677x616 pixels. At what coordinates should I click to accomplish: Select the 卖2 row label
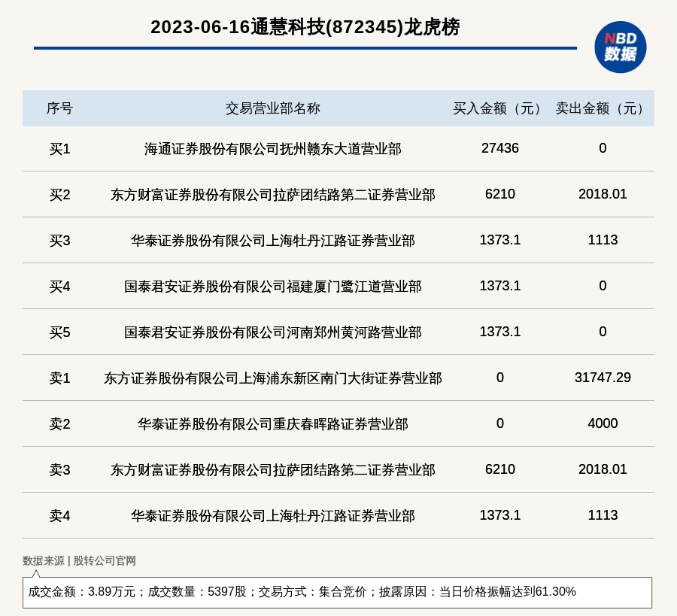click(59, 424)
